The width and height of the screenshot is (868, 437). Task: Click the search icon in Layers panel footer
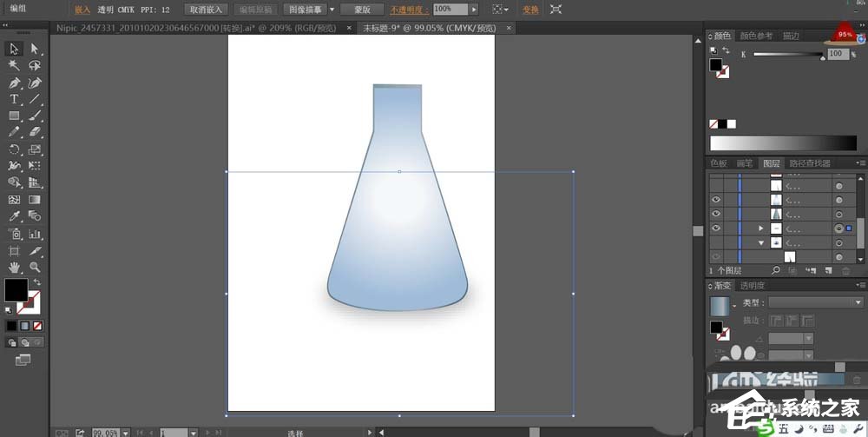coord(776,271)
